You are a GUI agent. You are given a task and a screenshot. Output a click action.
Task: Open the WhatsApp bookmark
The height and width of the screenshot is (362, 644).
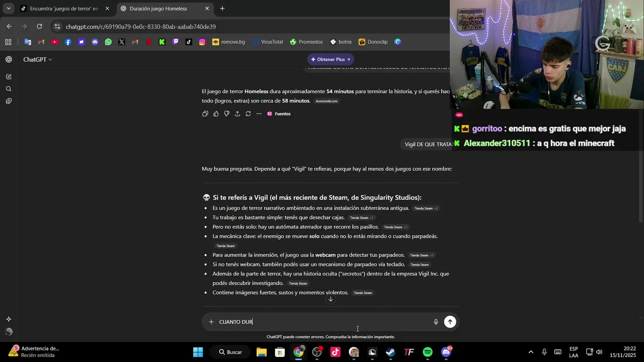[108, 42]
